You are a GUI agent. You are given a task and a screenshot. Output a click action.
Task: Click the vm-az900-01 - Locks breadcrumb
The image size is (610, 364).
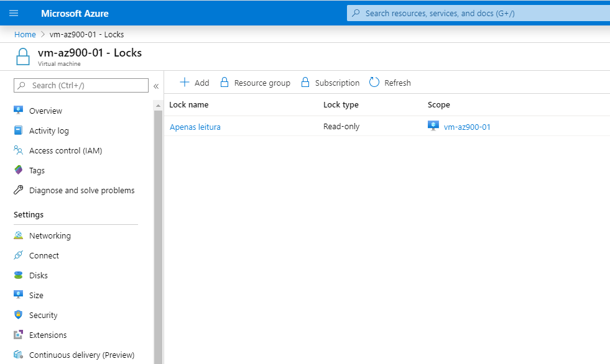(86, 34)
